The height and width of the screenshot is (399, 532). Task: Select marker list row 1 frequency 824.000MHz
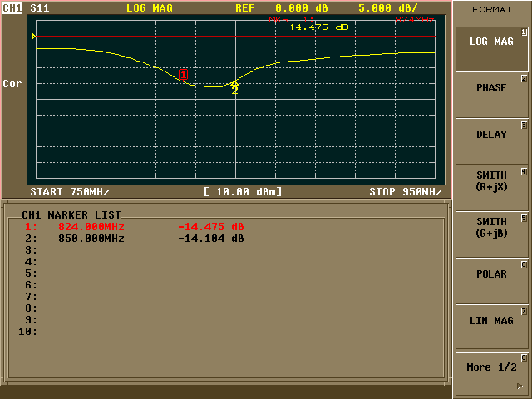(91, 227)
